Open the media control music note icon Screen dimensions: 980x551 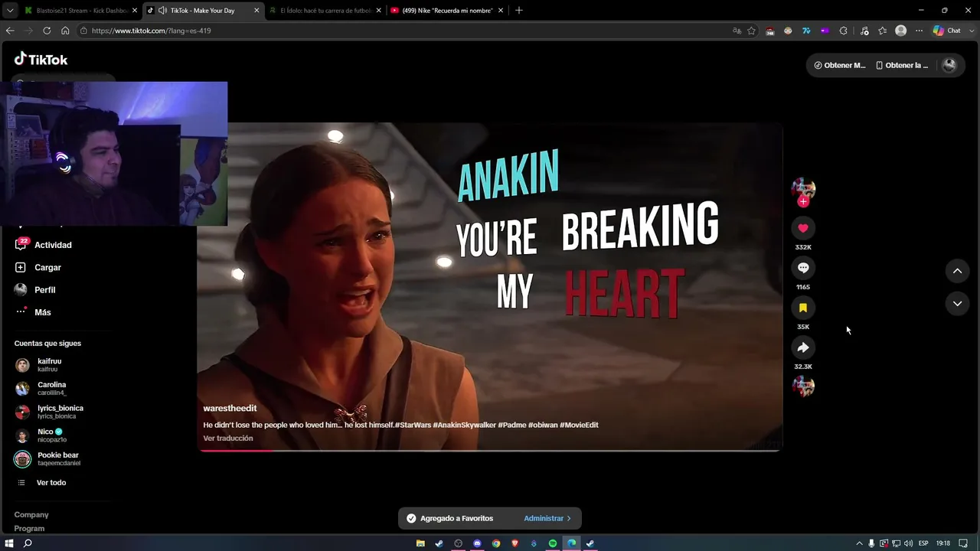tap(864, 31)
